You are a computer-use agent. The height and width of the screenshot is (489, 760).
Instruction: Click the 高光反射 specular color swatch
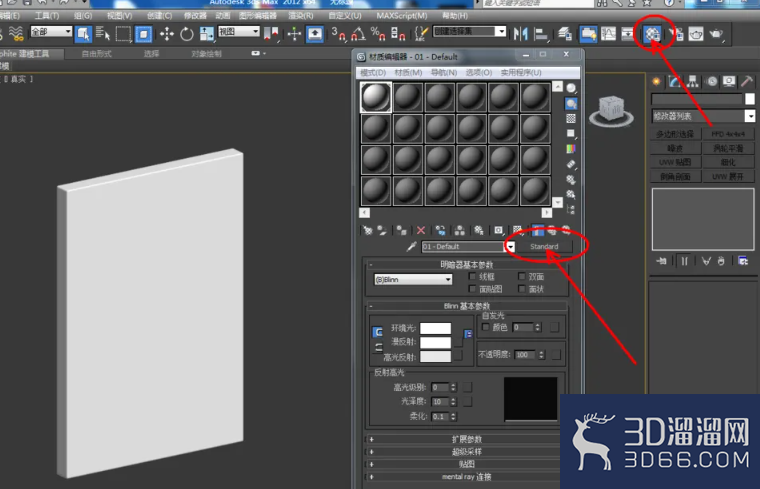click(x=435, y=357)
